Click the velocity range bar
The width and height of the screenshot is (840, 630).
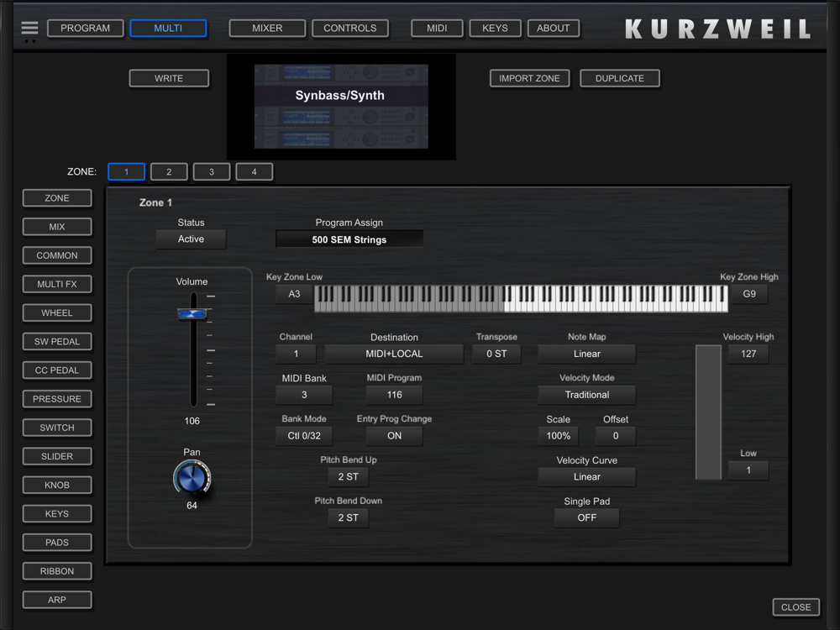708,412
